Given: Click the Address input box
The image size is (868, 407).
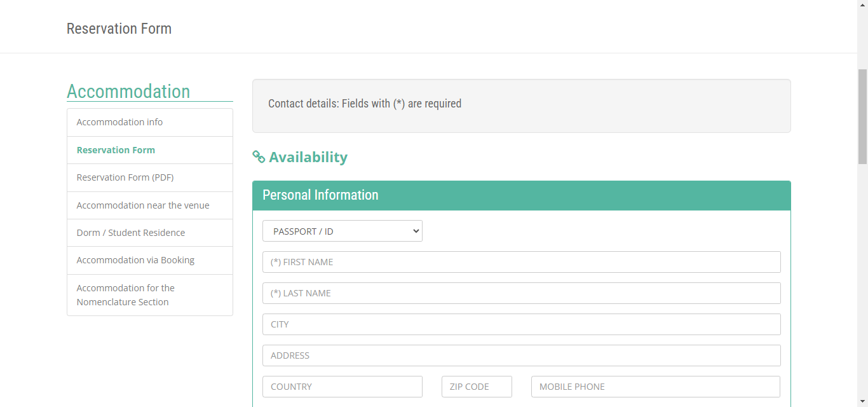Looking at the screenshot, I should point(521,355).
